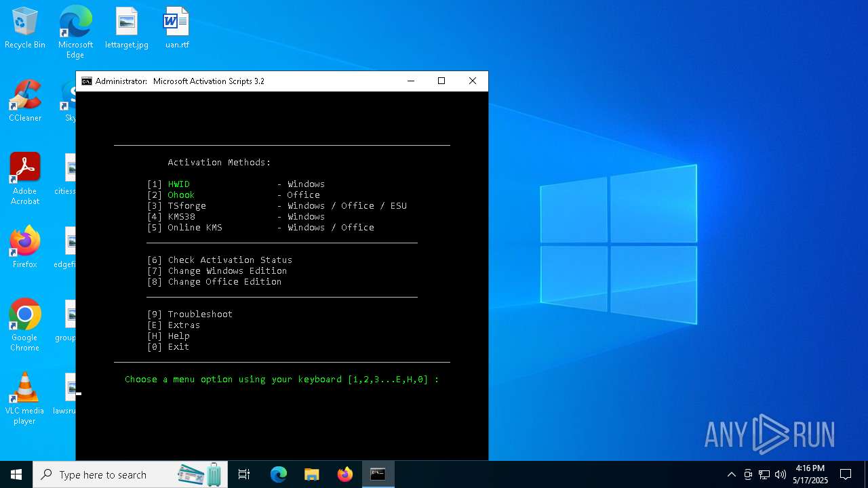Click the [5] Online KMS line
Viewport: 868px width, 488px height.
260,228
